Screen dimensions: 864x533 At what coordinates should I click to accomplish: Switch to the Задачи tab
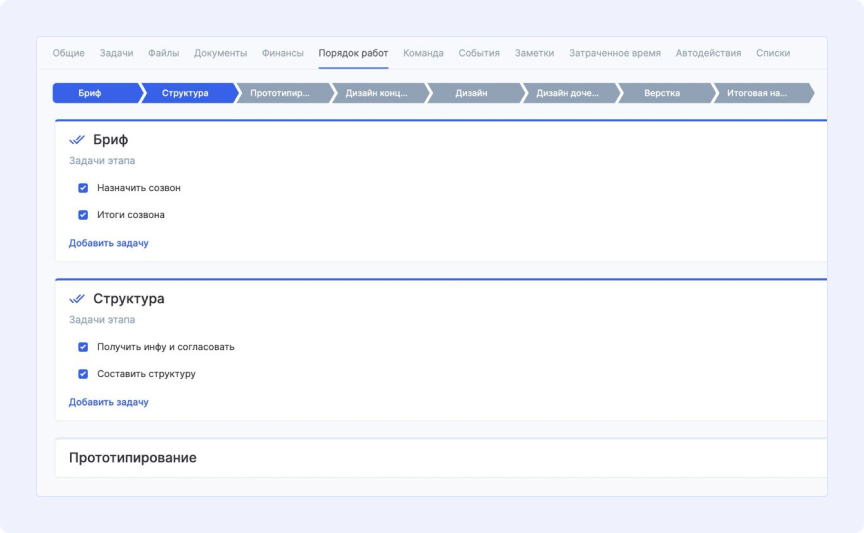(x=116, y=53)
